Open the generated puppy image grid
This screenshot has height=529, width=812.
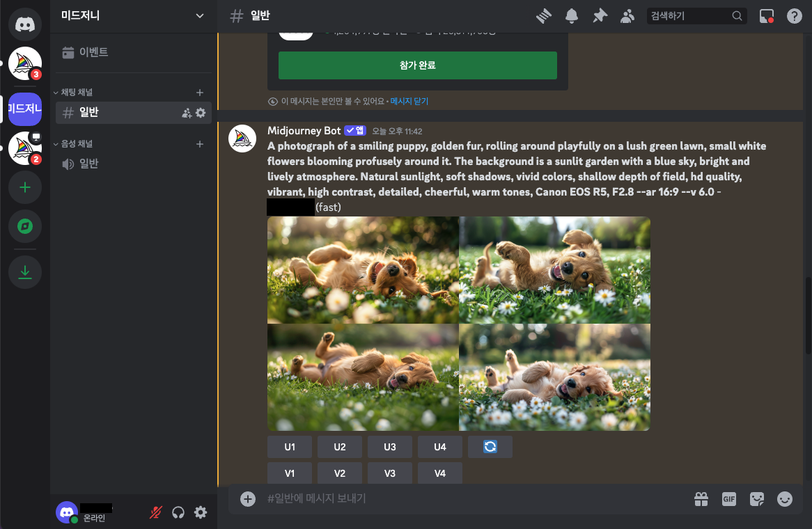[459, 324]
